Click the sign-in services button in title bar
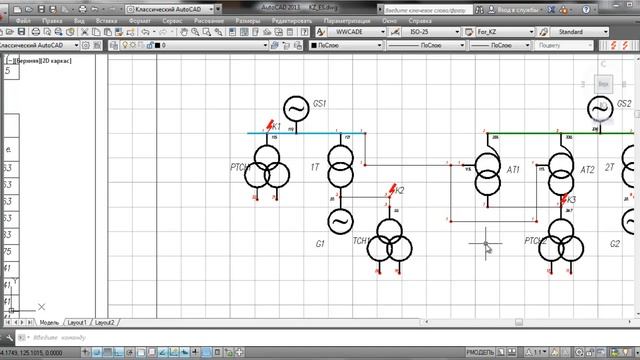Viewport: 640px width, 360px height. tap(515, 9)
